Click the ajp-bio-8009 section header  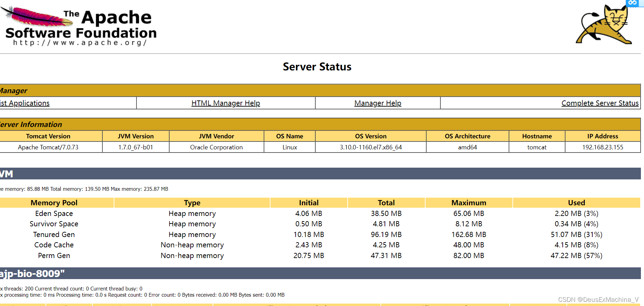coord(320,273)
